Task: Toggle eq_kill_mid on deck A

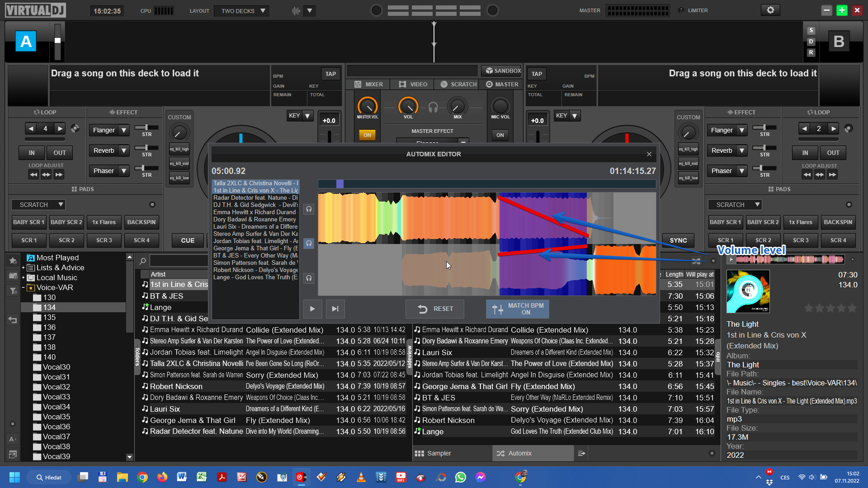Action: point(179,164)
